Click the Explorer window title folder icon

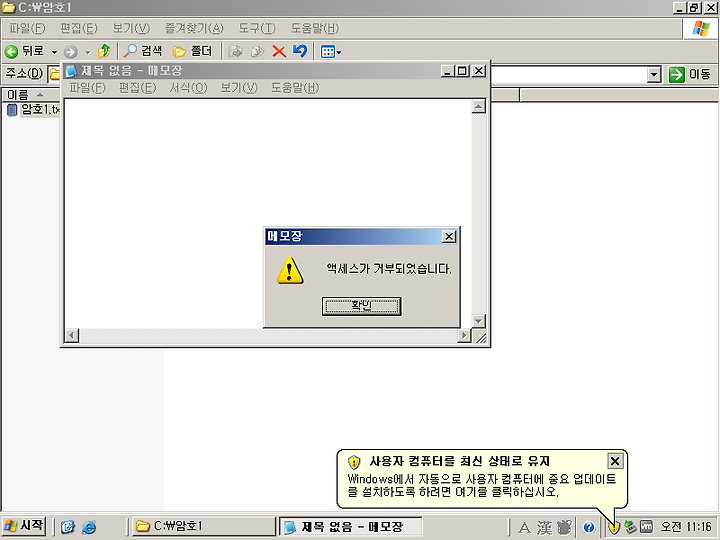click(x=9, y=8)
